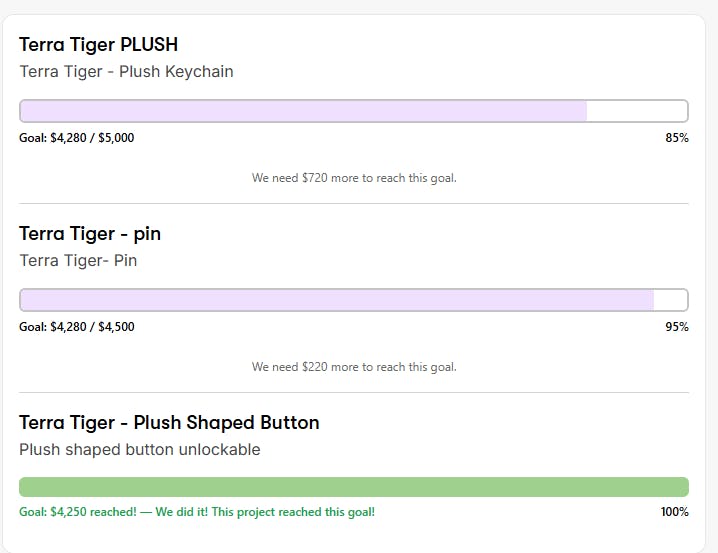Click the empty white end of the 85% progress bar
This screenshot has height=553, width=718.
click(x=636, y=111)
